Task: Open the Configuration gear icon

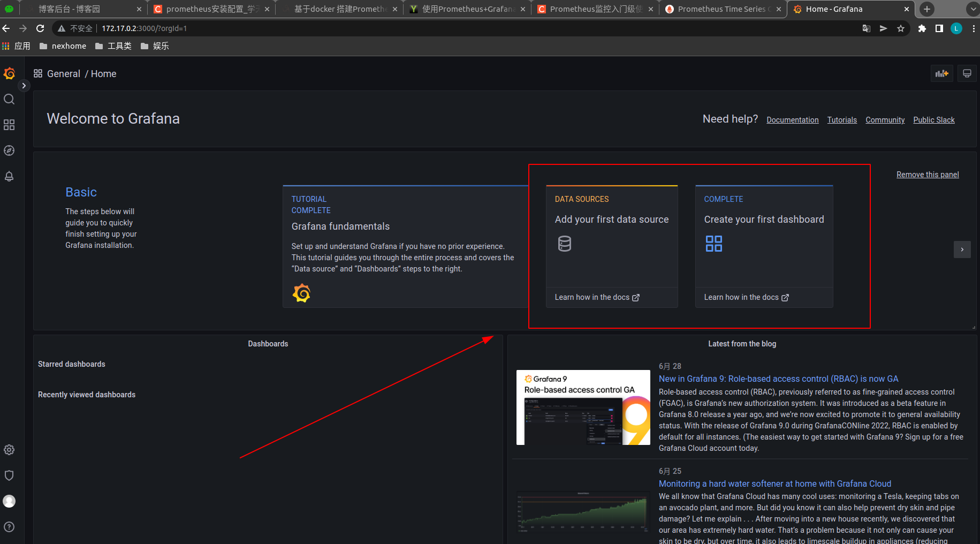Action: coord(9,450)
